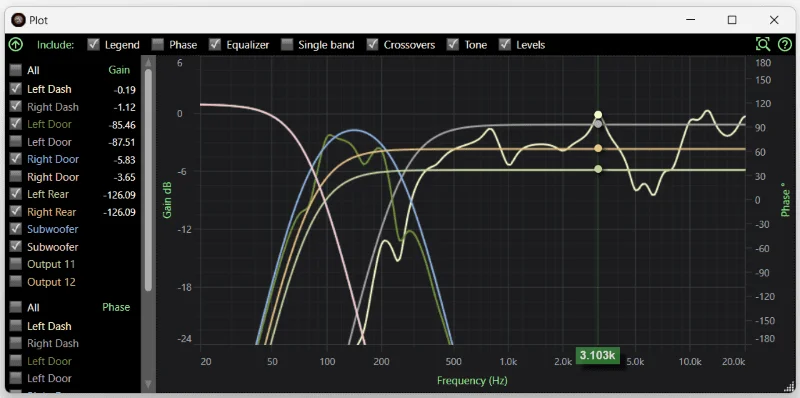The width and height of the screenshot is (800, 398).
Task: Click the yellow curve point at 3.103k
Action: [x=598, y=115]
